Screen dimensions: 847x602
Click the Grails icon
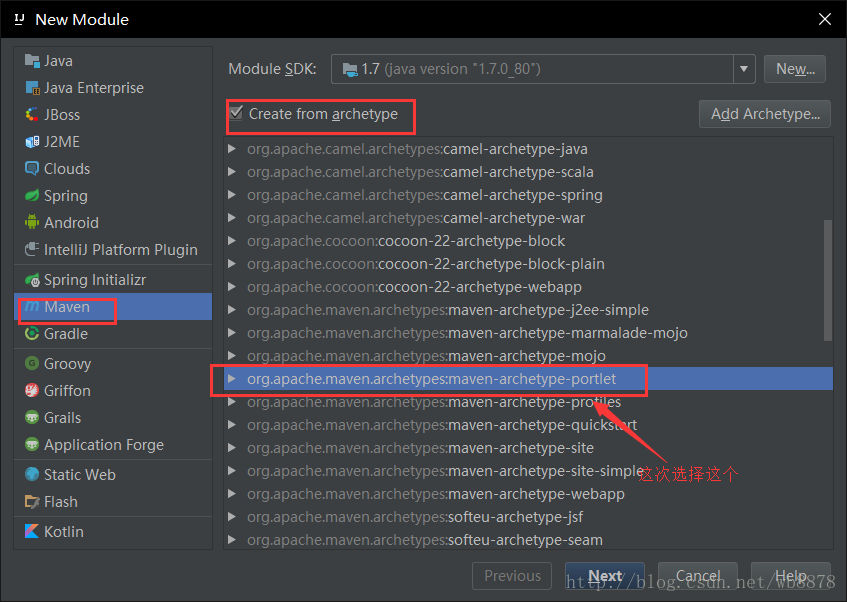32,417
